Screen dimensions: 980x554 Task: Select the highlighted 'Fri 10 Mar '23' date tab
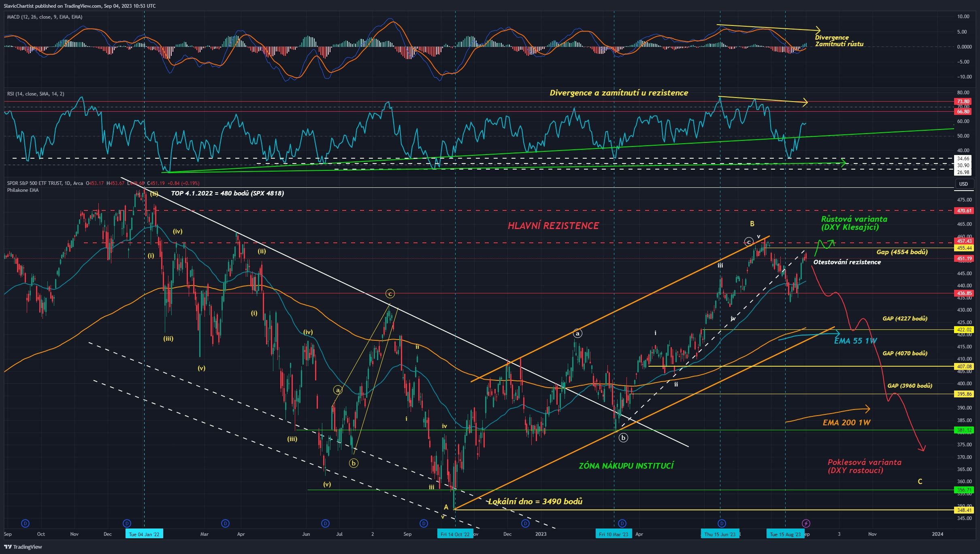click(614, 534)
